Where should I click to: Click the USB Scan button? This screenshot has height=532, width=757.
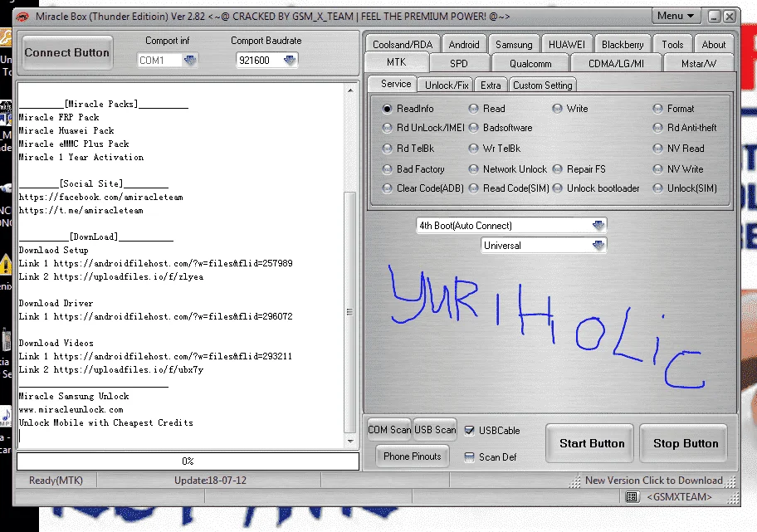435,430
